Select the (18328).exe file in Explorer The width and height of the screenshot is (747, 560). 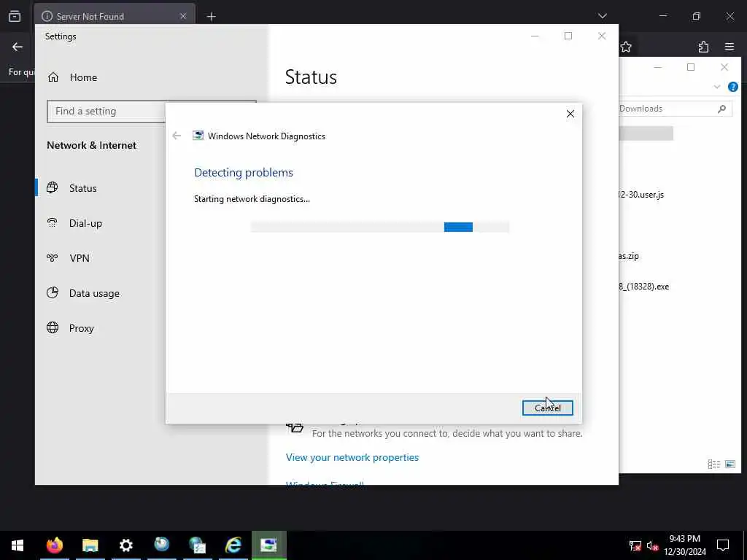click(644, 286)
